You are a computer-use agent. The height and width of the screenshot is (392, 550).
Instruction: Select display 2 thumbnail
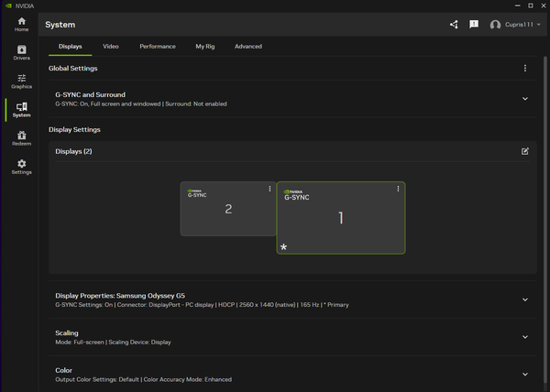[x=227, y=209]
